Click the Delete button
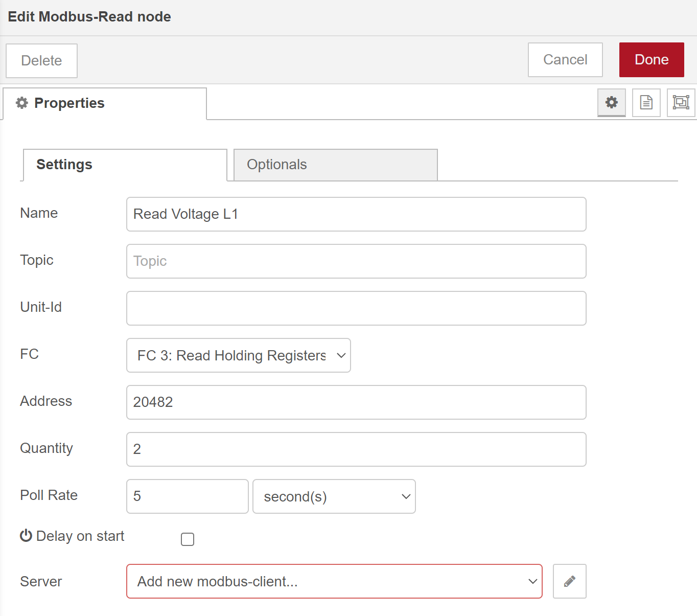This screenshot has height=616, width=697. point(41,61)
